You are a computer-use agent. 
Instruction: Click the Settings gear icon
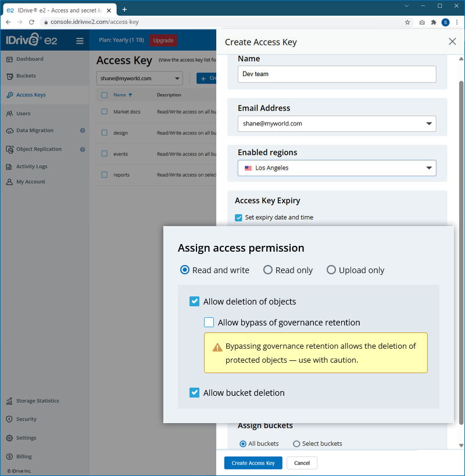(x=9, y=438)
